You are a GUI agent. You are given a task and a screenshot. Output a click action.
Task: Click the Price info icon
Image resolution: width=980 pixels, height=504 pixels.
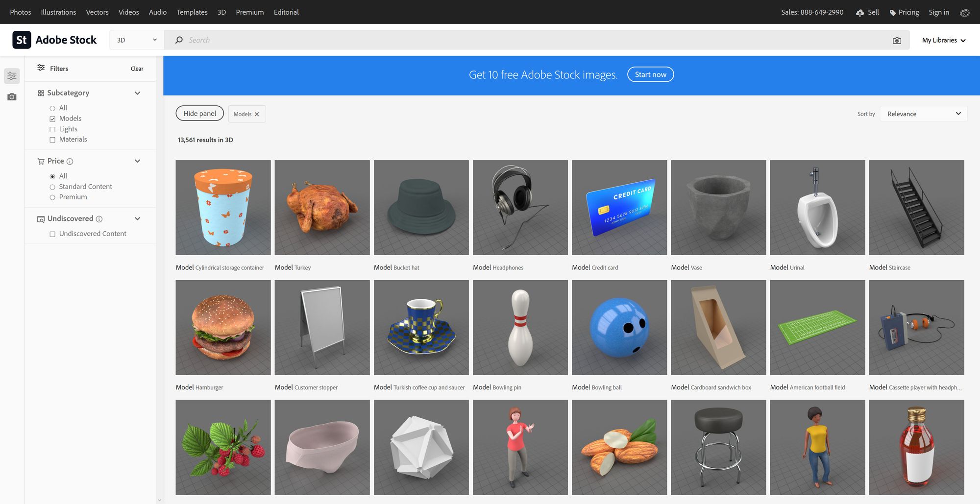(70, 162)
